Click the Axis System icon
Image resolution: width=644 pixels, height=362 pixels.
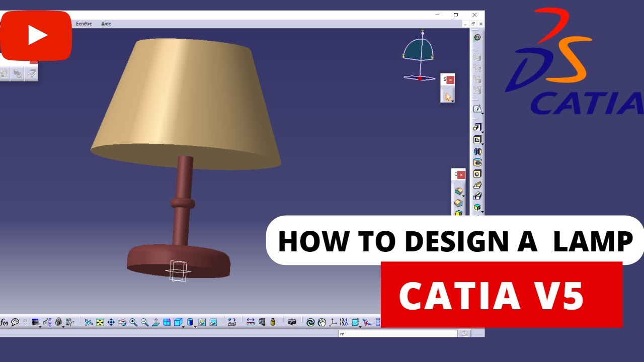333,322
